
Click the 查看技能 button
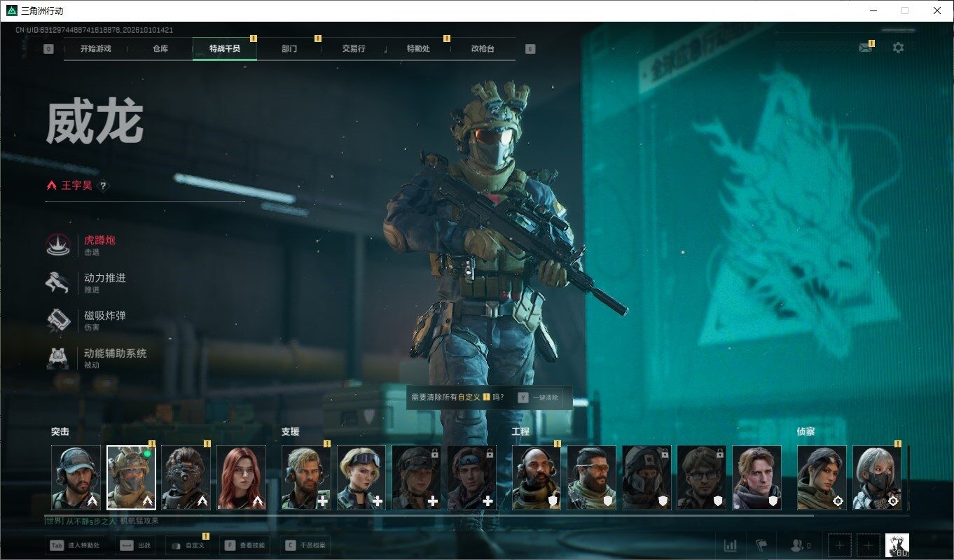click(245, 545)
